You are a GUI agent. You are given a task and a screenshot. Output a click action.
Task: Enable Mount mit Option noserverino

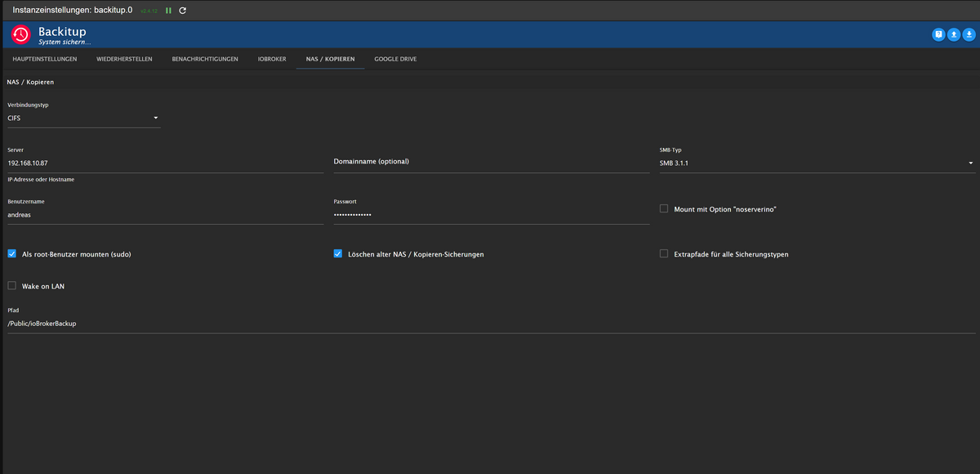click(x=664, y=209)
